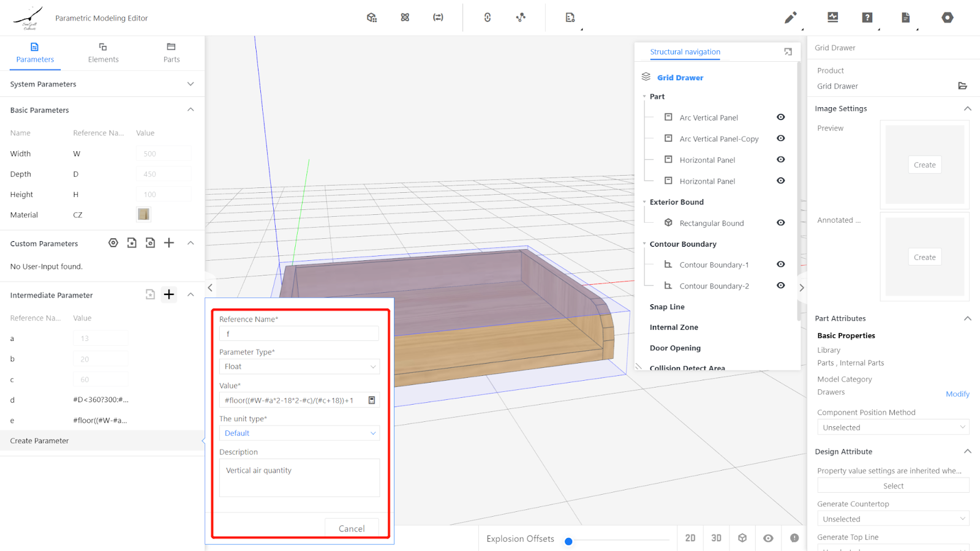Switch to the Parts tab

(x=171, y=53)
